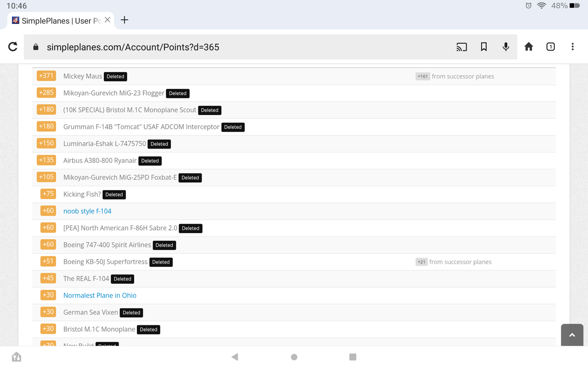
Task: Start voice search with the microphone icon
Action: pyautogui.click(x=506, y=46)
